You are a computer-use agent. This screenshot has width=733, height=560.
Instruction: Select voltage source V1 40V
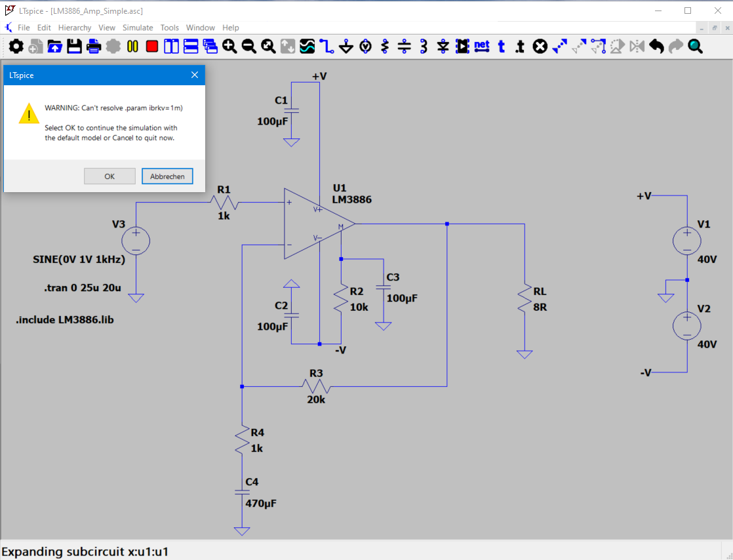coord(686,241)
